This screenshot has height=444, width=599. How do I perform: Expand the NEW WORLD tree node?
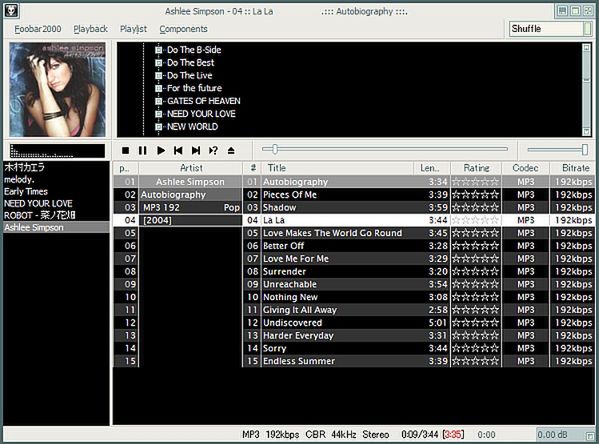pyautogui.click(x=159, y=127)
